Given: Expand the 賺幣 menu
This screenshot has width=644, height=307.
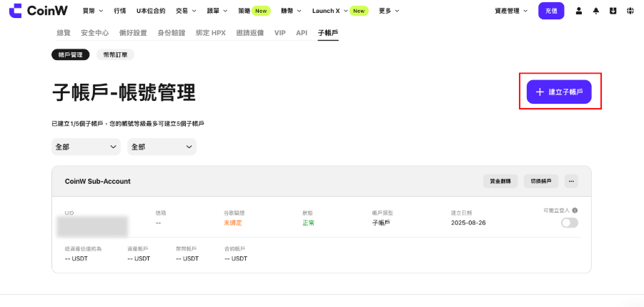Looking at the screenshot, I should [x=291, y=11].
